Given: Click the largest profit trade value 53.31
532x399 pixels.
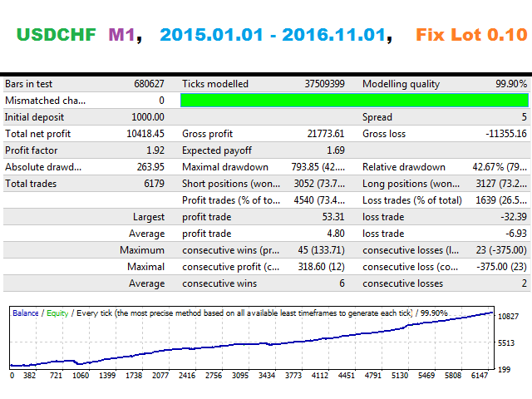Looking at the screenshot, I should [333, 217].
